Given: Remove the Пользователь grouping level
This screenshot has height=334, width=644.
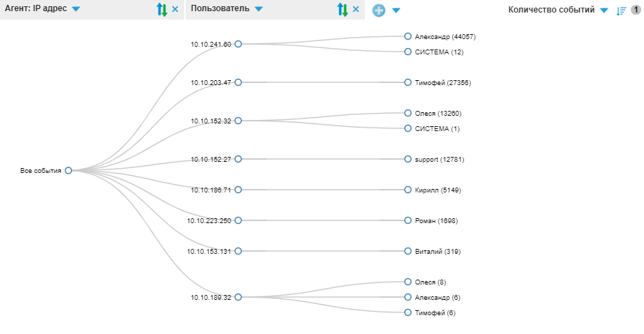Looking at the screenshot, I should [x=356, y=10].
